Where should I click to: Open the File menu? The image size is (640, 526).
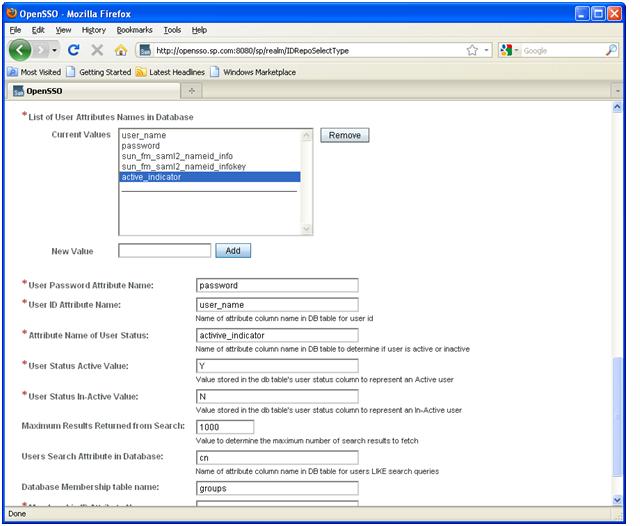point(15,30)
